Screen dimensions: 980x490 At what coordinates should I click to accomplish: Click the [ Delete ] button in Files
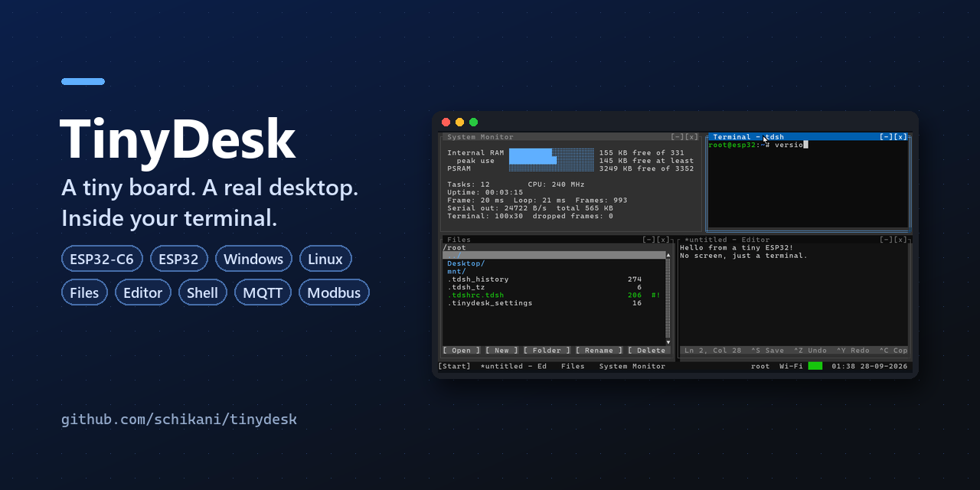[x=649, y=351]
